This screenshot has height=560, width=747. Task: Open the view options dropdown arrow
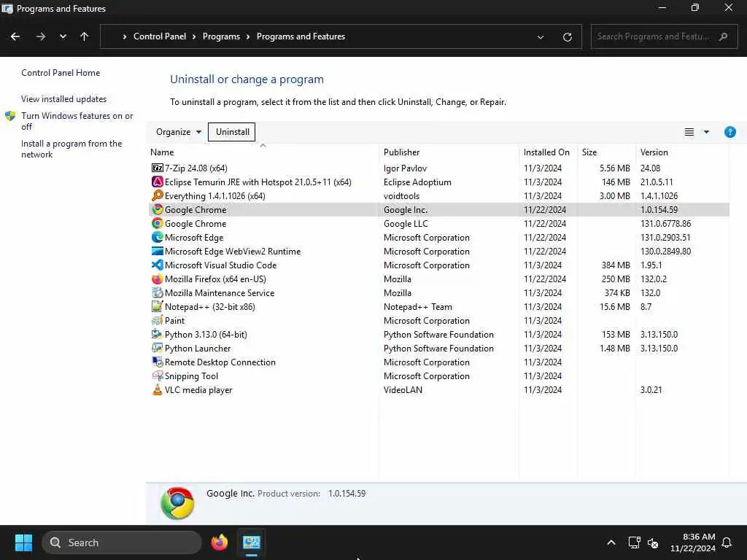coord(706,132)
